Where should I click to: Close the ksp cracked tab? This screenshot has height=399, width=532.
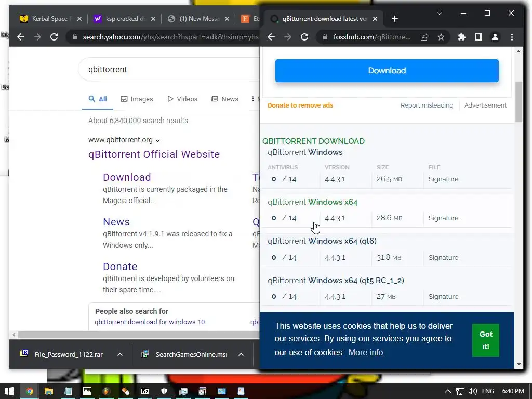coord(153,19)
